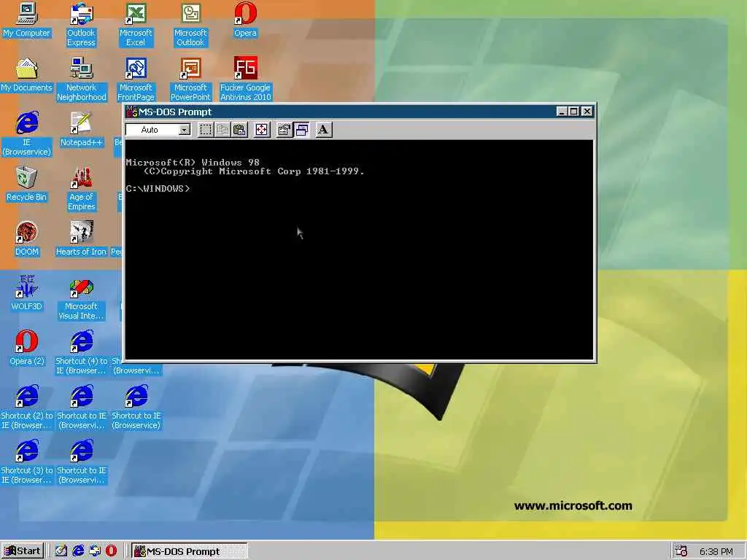Select the My Documents folder icon
Viewport: 747px width, 560px height.
click(27, 75)
